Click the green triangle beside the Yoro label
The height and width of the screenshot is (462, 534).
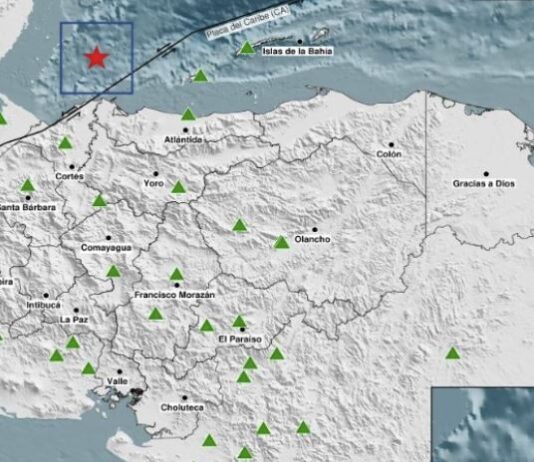(x=178, y=187)
